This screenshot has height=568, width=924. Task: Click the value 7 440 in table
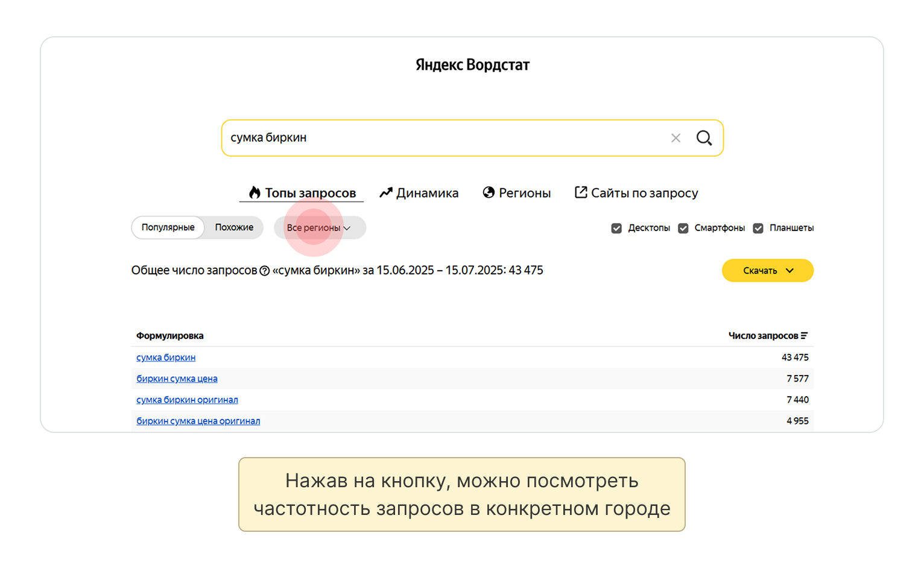coord(797,400)
